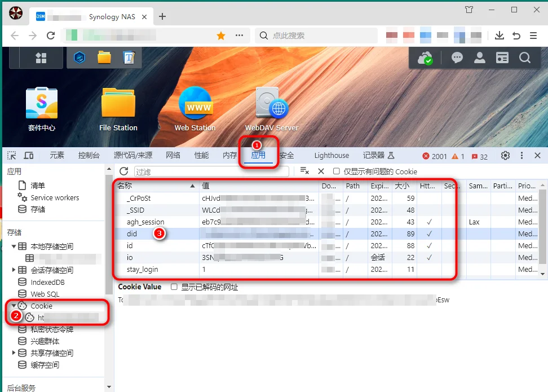This screenshot has width=548, height=392.
Task: Open DSM notifications chat icon
Action: click(457, 58)
